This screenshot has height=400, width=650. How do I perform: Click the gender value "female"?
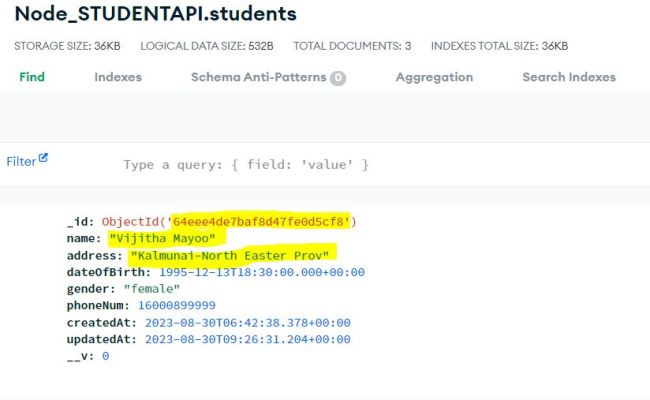pyautogui.click(x=152, y=289)
